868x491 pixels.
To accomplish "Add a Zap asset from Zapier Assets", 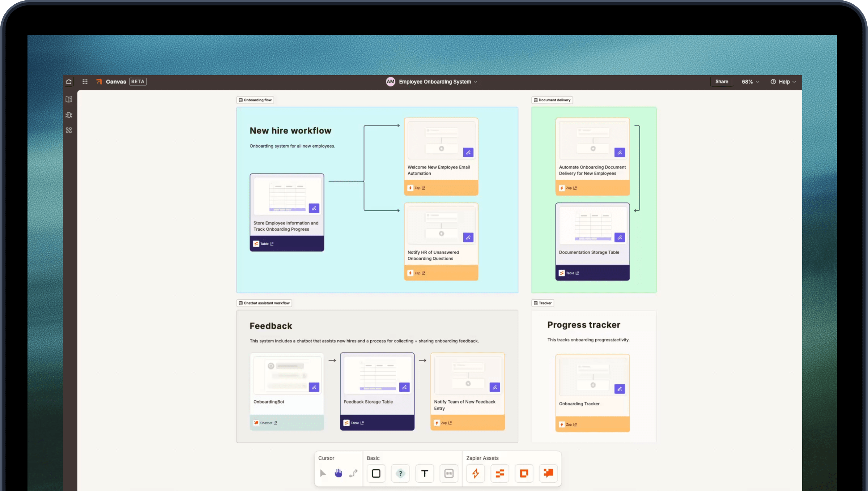I will (x=475, y=473).
